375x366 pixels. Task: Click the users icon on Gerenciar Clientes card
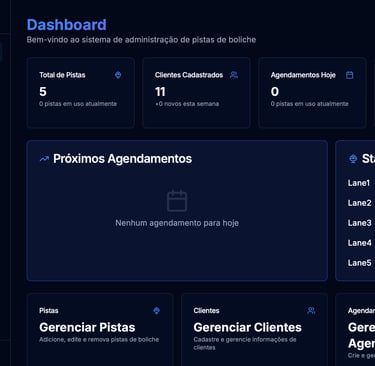point(311,311)
